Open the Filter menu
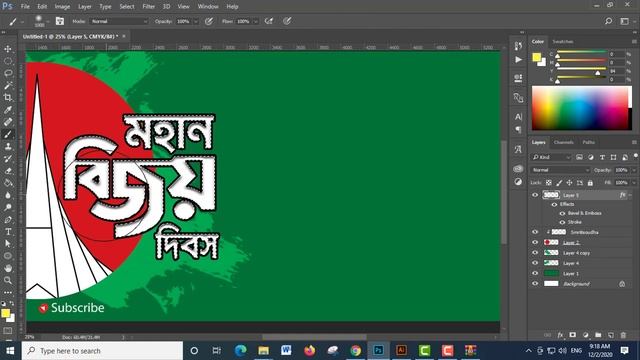 (x=149, y=7)
